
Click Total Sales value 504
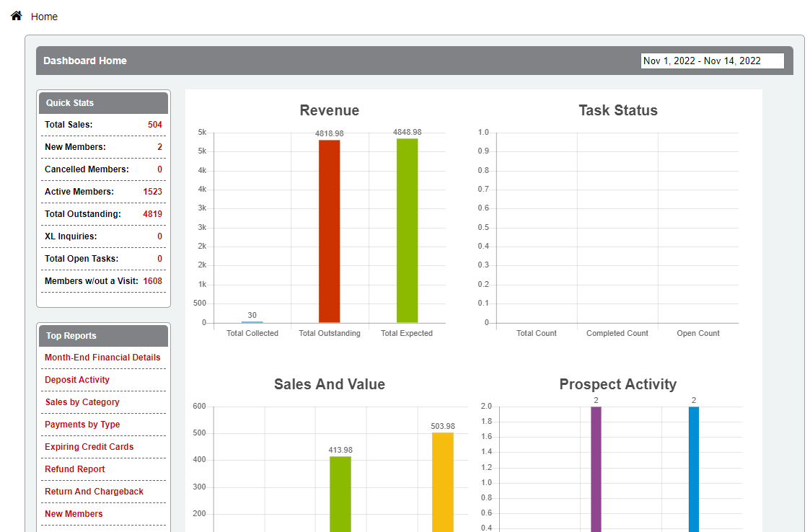coord(154,125)
